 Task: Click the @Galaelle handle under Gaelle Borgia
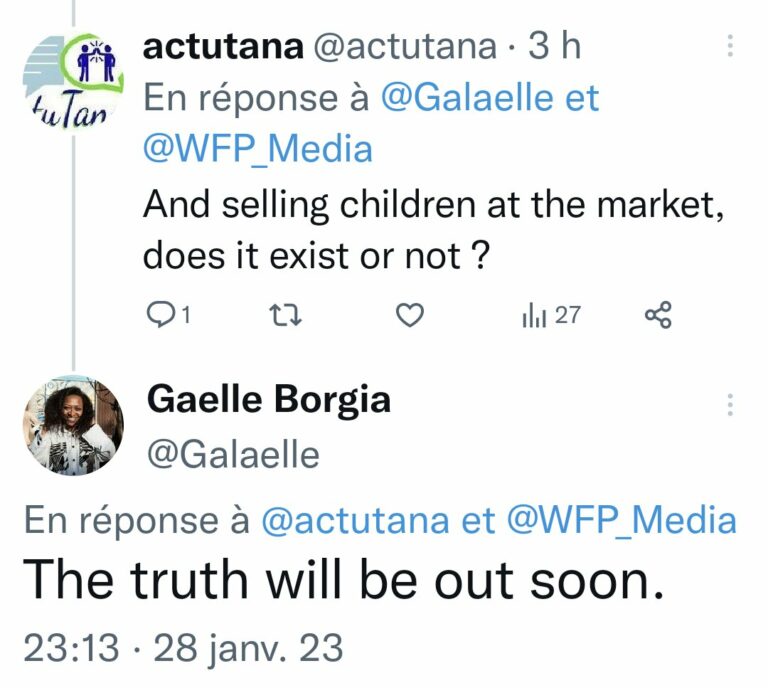coord(233,454)
